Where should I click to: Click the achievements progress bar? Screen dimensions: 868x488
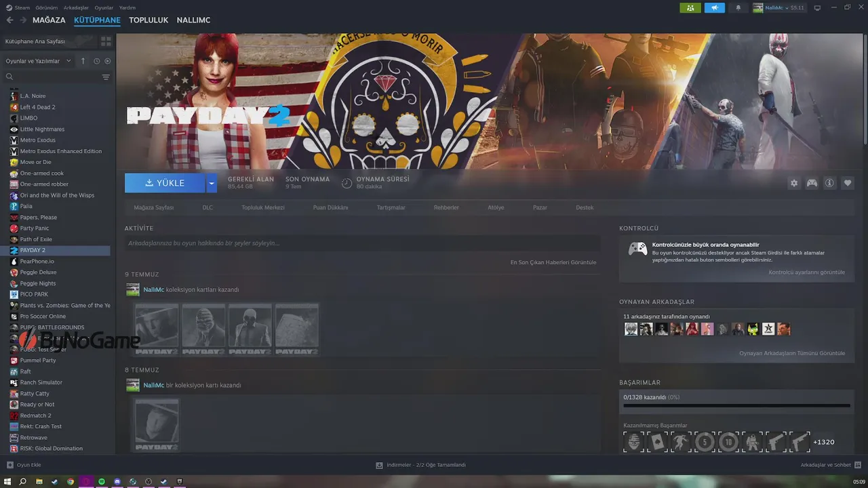(736, 405)
